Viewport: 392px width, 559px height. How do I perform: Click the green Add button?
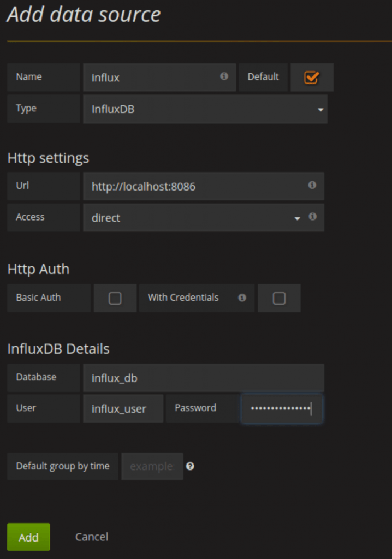point(28,537)
